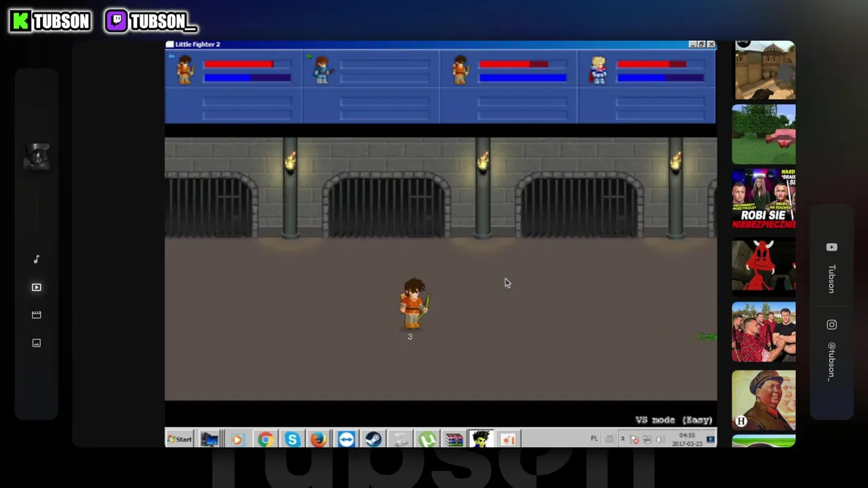Click the Little Fighter 2 window title
Image resolution: width=868 pixels, height=488 pixels.
(197, 44)
